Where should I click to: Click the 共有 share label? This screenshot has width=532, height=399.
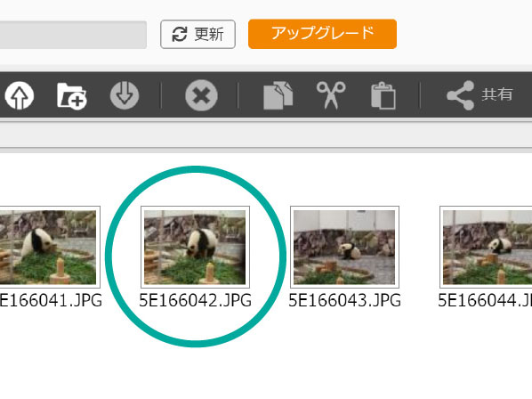(496, 94)
